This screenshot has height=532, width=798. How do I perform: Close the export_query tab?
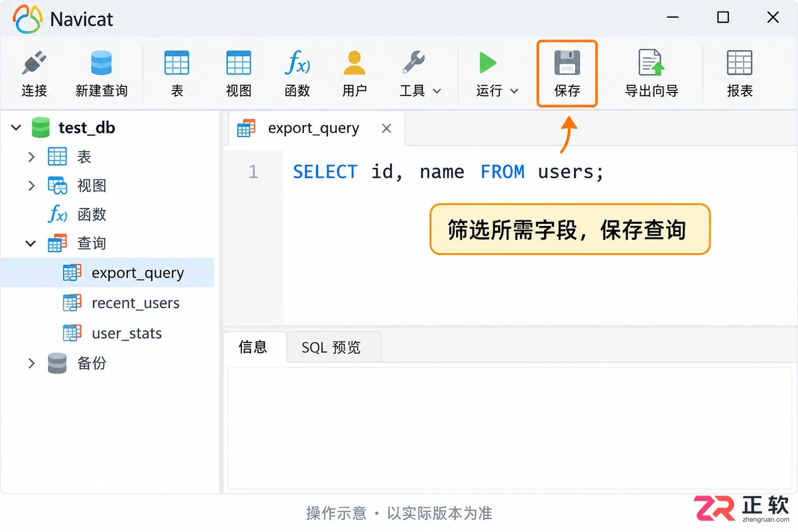(387, 129)
